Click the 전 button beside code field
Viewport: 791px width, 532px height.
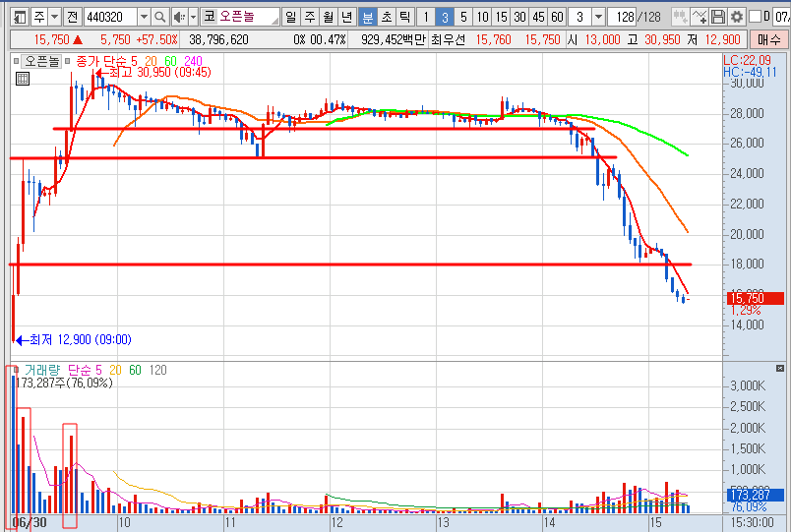point(72,17)
